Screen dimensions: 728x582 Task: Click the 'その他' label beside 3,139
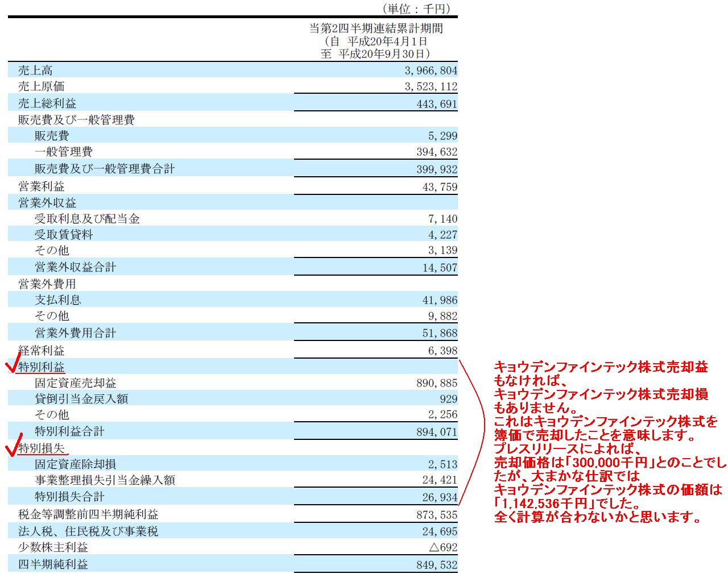coord(52,251)
